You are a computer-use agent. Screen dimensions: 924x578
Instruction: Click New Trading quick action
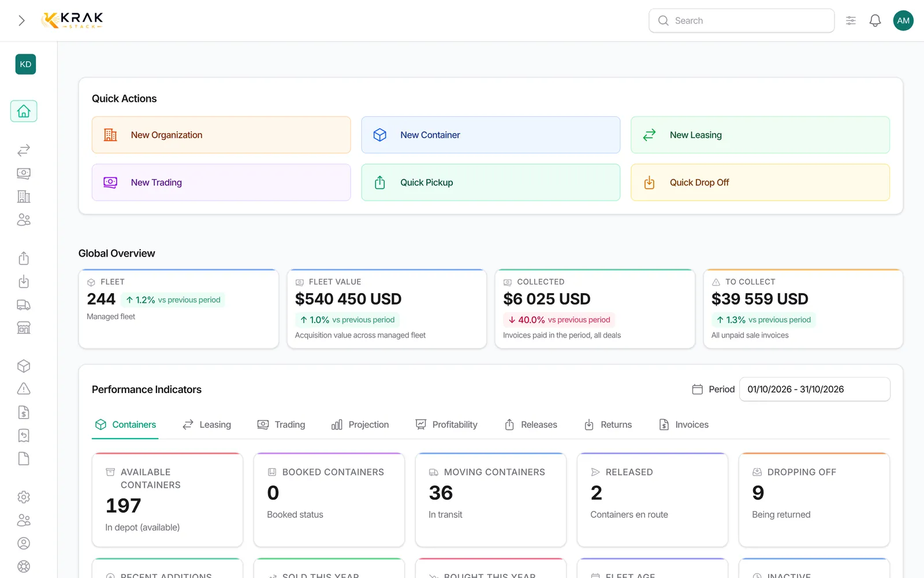[x=221, y=183]
